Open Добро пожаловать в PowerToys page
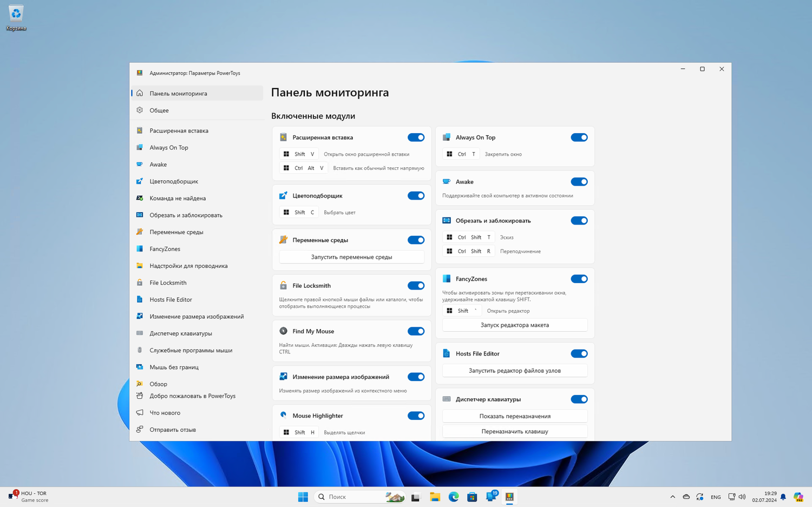 197,396
